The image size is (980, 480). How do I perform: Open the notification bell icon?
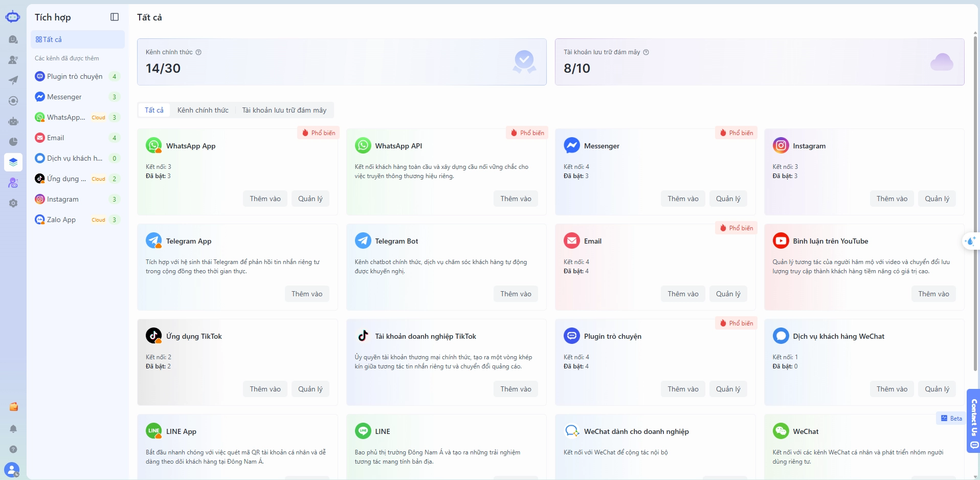click(13, 429)
